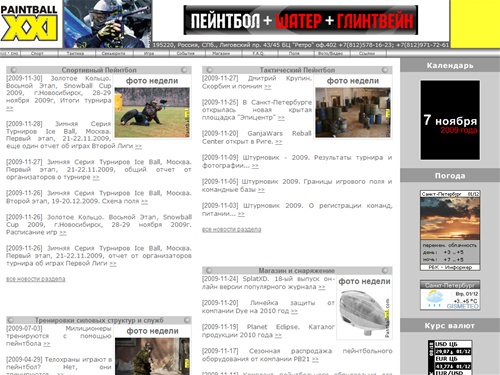Open the Фото/Видео menu item
This screenshot has height=375, width=500.
click(x=330, y=53)
